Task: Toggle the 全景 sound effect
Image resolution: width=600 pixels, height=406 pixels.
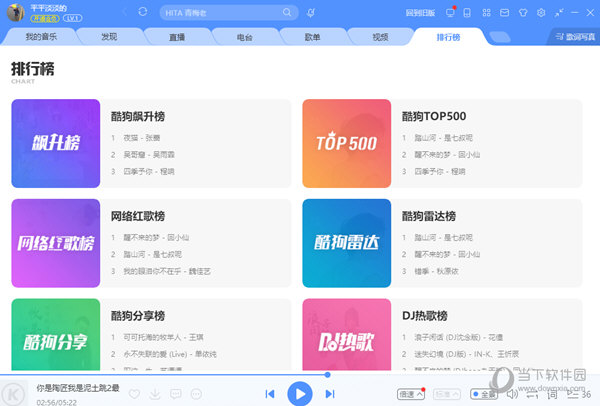Action: point(484,394)
